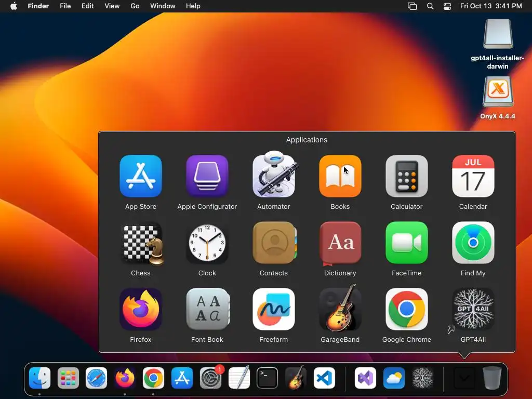Open the Window menu

pyautogui.click(x=163, y=6)
